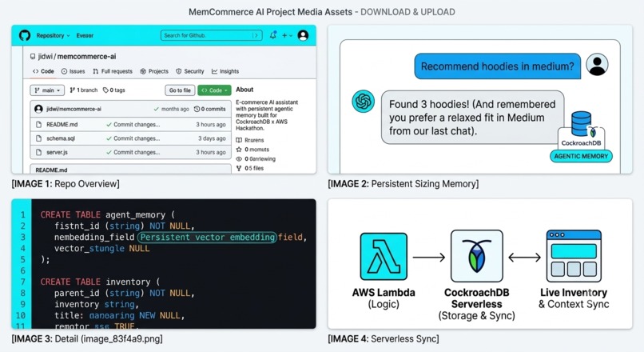Click the watching eye icon in About
The image size is (644, 352).
[239, 158]
